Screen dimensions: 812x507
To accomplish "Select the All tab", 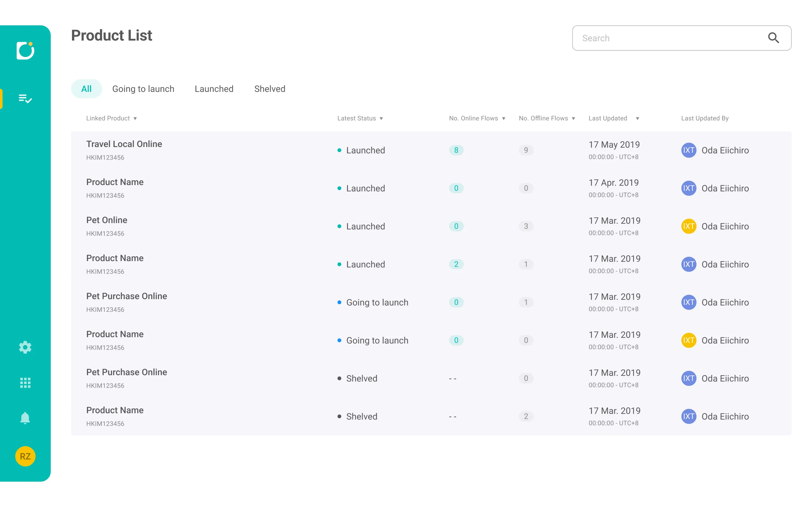I will (86, 89).
